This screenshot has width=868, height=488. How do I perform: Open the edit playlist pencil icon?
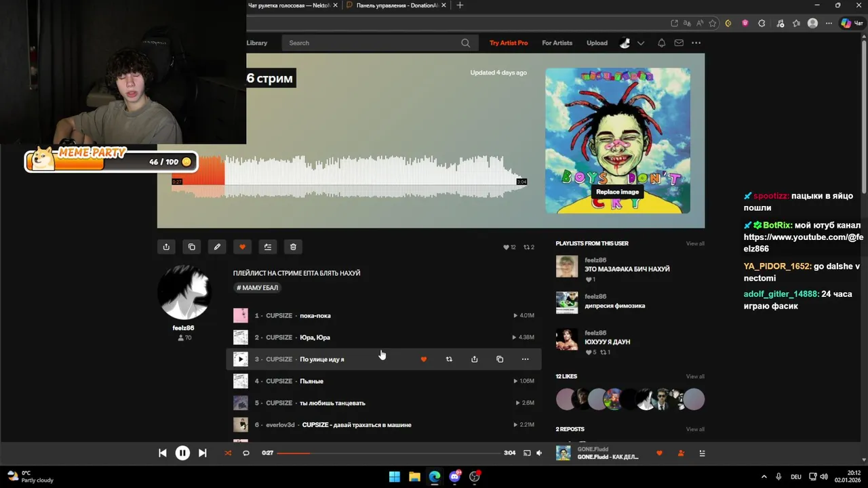(x=217, y=247)
